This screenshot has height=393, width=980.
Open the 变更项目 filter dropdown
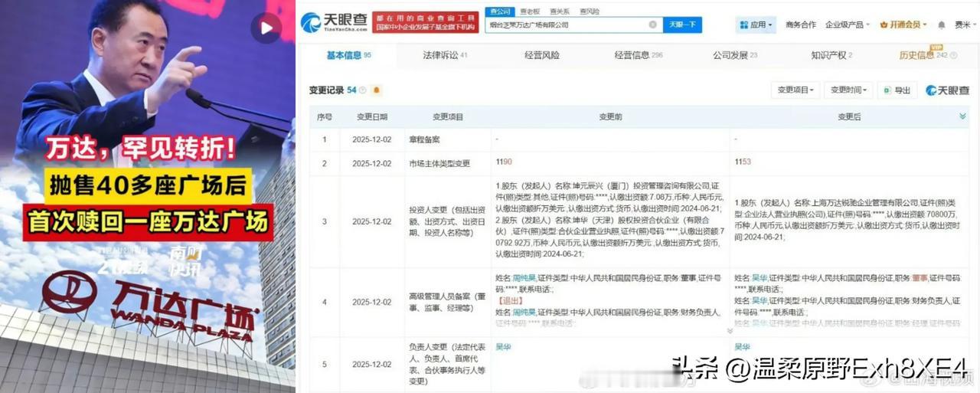tap(795, 90)
